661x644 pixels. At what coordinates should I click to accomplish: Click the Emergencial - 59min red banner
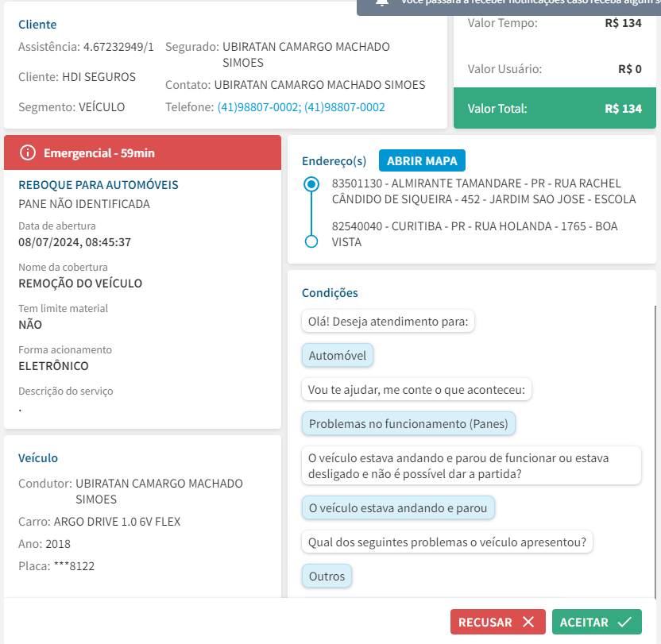142,152
